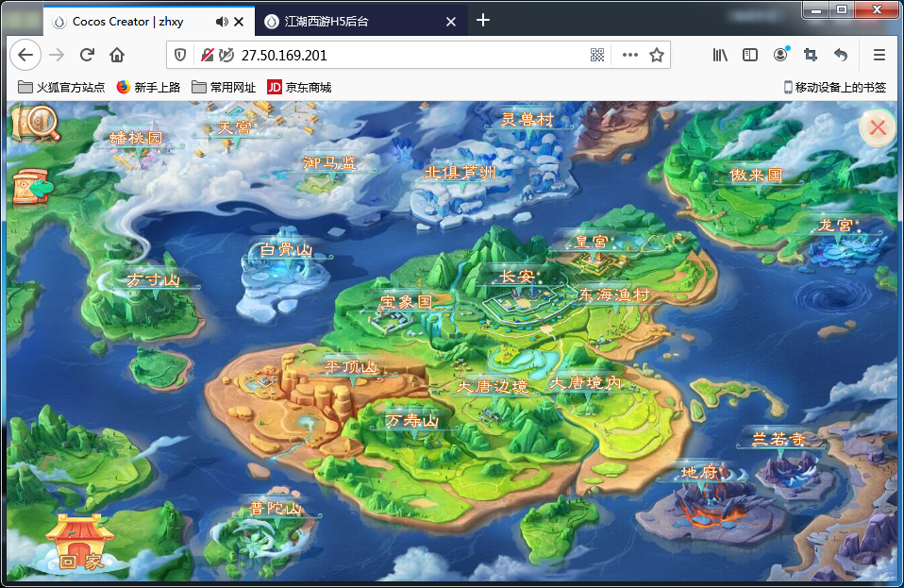The width and height of the screenshot is (904, 588).
Task: Mute the Cocos Creator tab audio
Action: (x=222, y=22)
